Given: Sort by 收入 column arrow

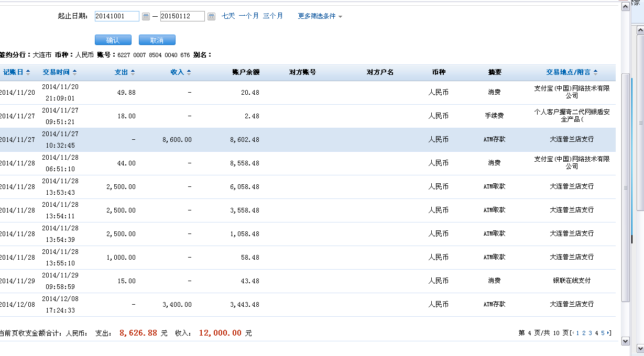Looking at the screenshot, I should point(189,72).
